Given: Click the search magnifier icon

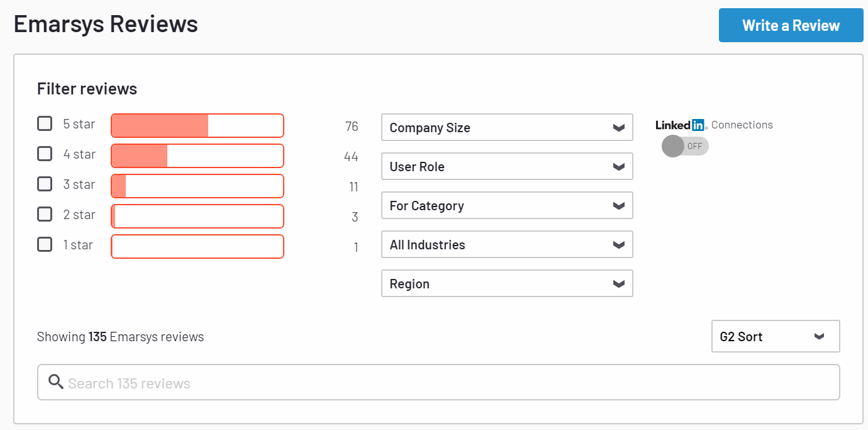Looking at the screenshot, I should click(56, 382).
